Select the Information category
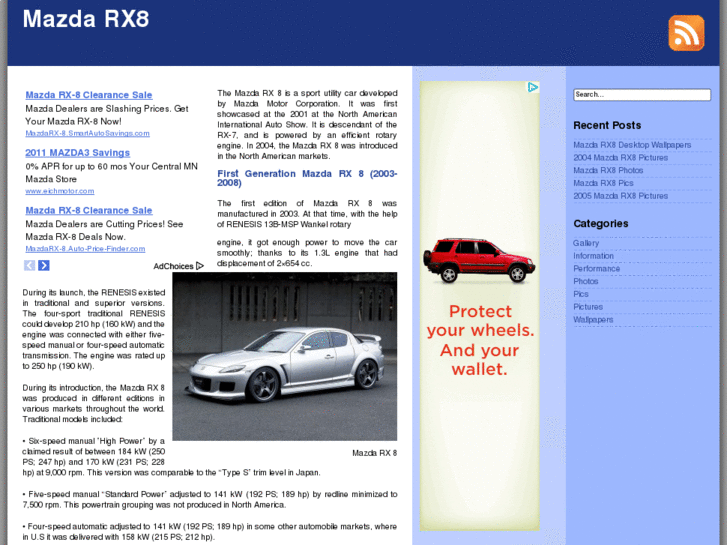 593,256
